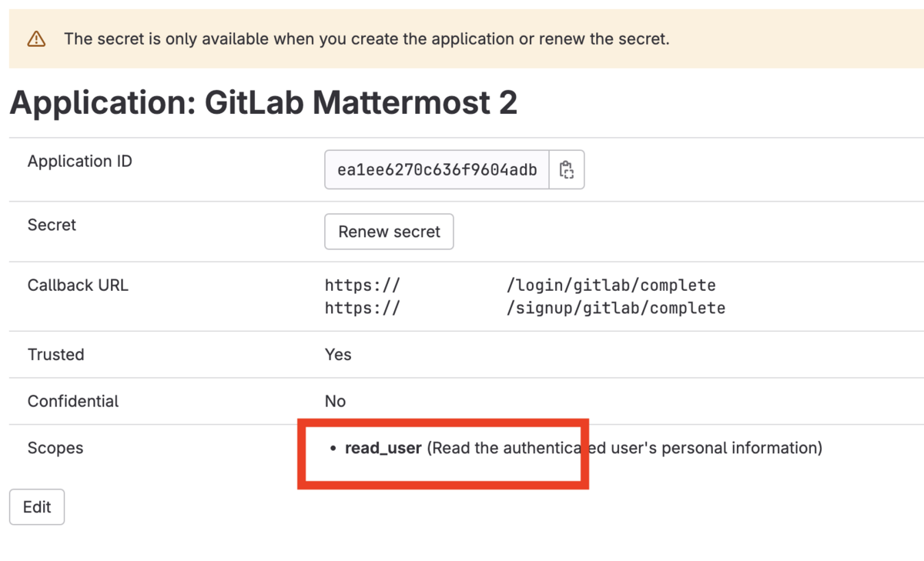Click the Confidential row label

pyautogui.click(x=73, y=402)
